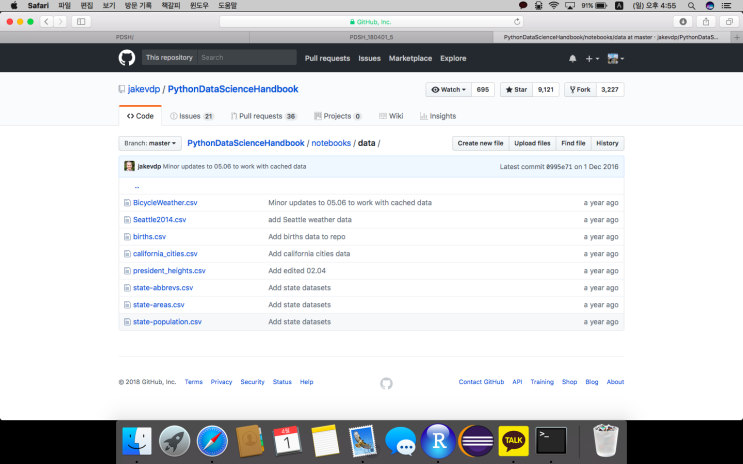Open the president_heights.csv file
The image size is (743, 464).
pos(169,271)
